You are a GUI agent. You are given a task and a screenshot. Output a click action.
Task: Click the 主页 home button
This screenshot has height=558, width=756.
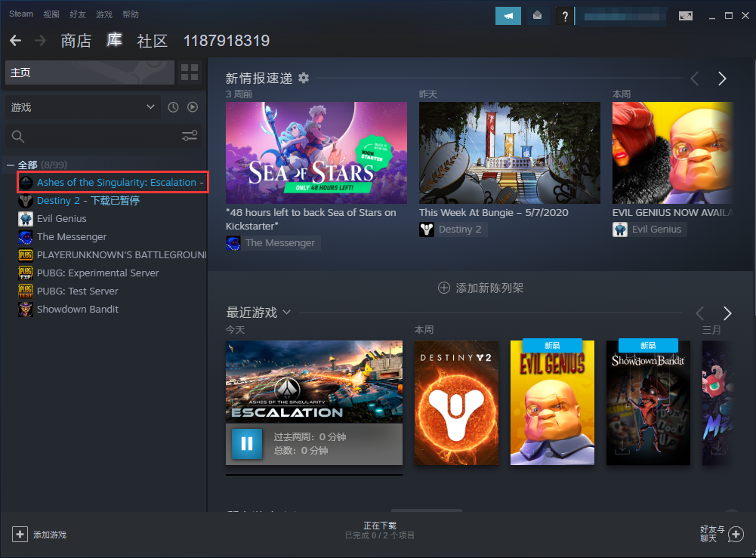pyautogui.click(x=90, y=72)
